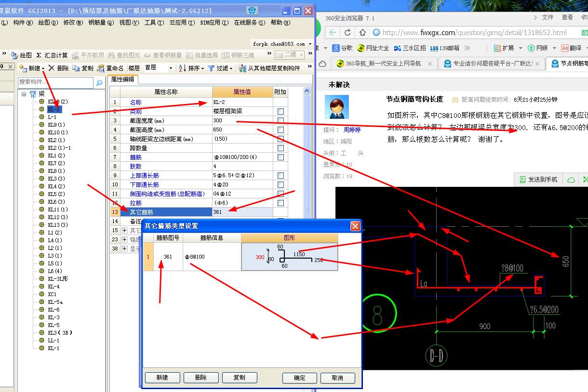This screenshot has height=392, width=588.
Task: Toggle 附加 checkbox for 跨数量 row
Action: [281, 148]
